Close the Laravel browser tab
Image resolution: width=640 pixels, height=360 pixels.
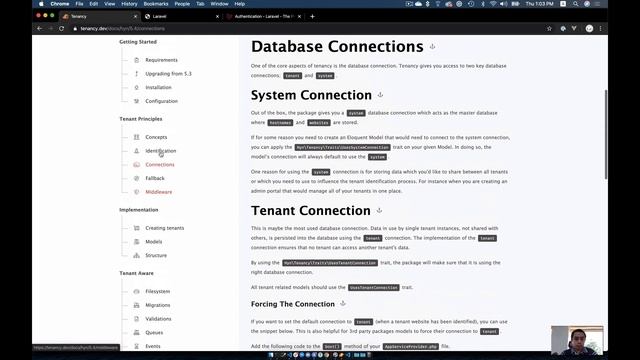coord(217,17)
